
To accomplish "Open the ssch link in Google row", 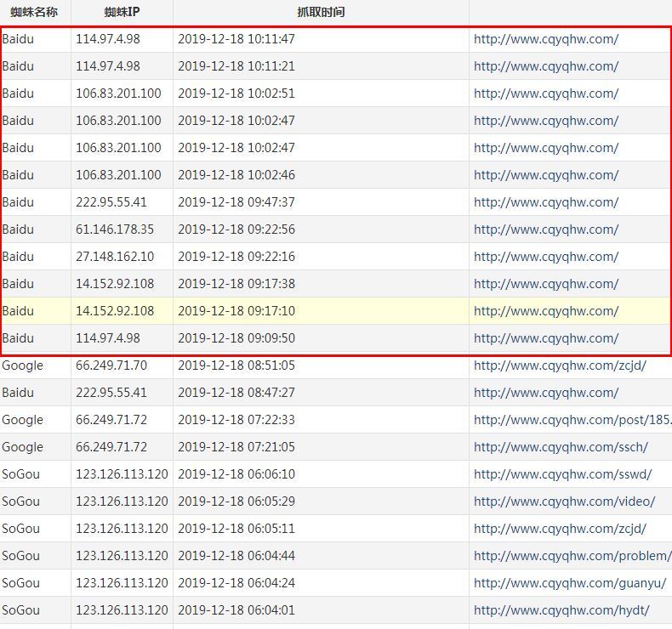I will tap(561, 447).
